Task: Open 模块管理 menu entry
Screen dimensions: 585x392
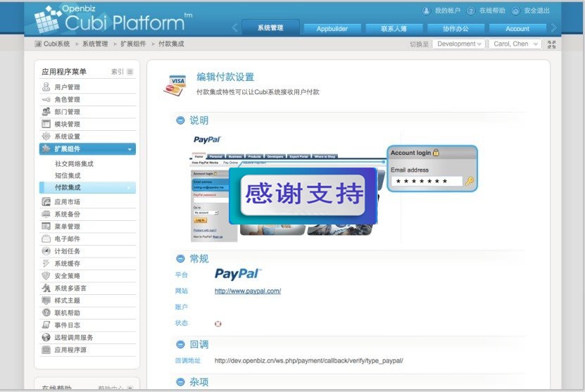Action: pos(87,124)
